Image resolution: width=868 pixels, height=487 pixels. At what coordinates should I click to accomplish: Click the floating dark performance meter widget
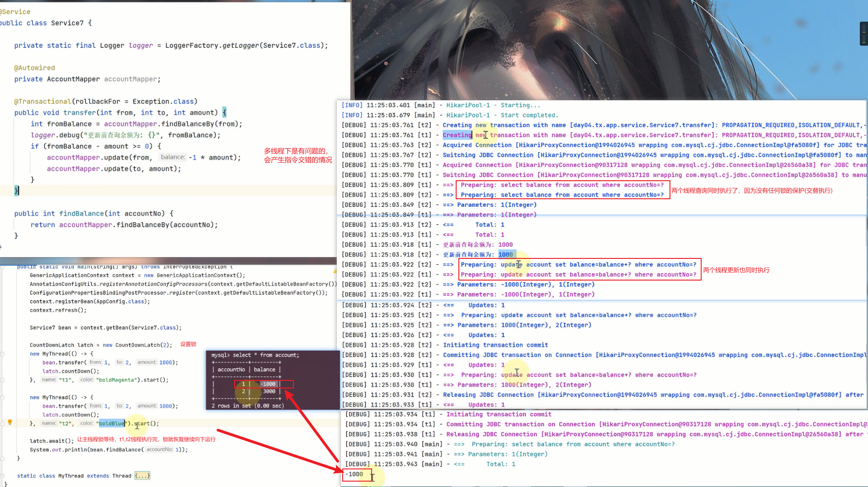pos(863,34)
